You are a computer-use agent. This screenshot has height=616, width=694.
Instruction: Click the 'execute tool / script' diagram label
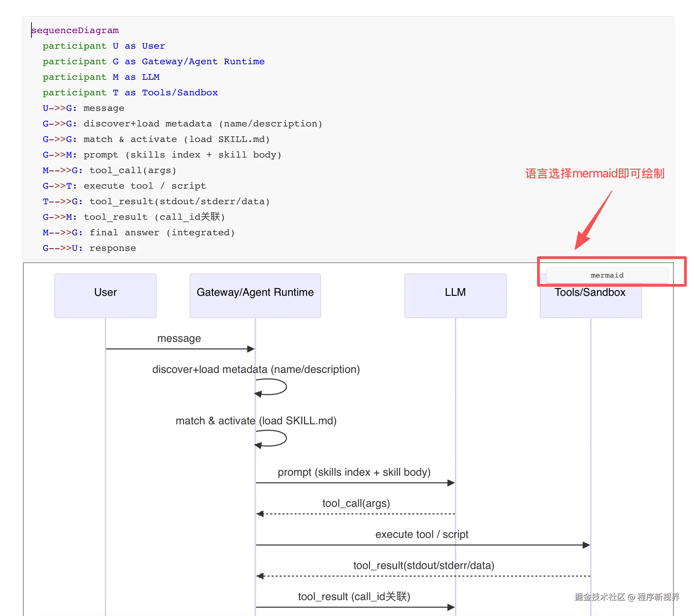click(x=421, y=535)
